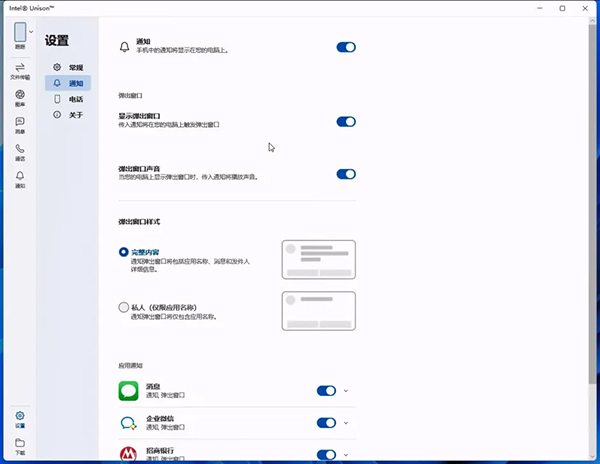The height and width of the screenshot is (464, 600).
Task: Minimize the Intel Unison window
Action: tap(540, 8)
